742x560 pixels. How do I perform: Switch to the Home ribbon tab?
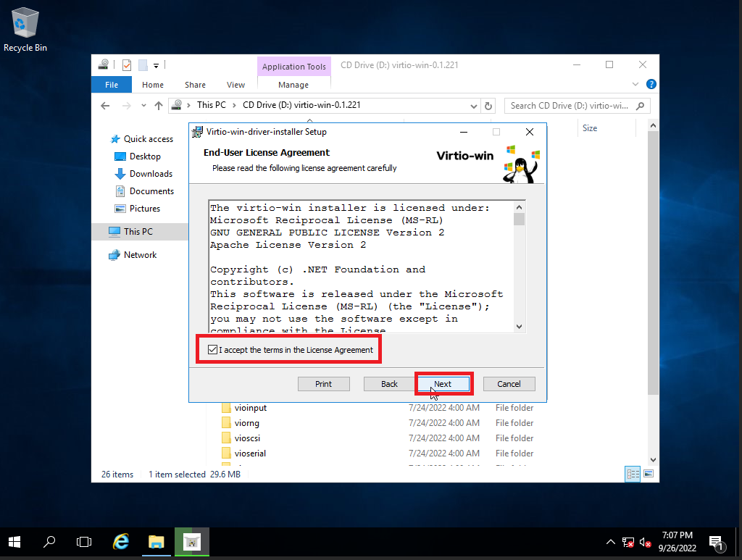[x=153, y=85]
